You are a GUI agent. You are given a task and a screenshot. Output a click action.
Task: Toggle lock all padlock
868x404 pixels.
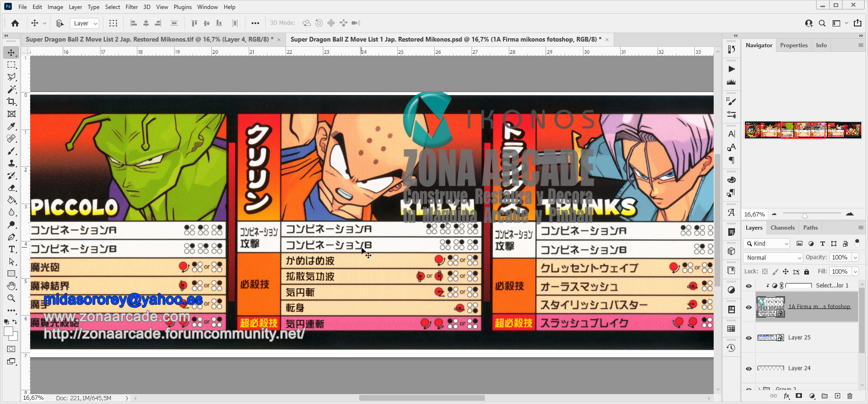tap(807, 272)
